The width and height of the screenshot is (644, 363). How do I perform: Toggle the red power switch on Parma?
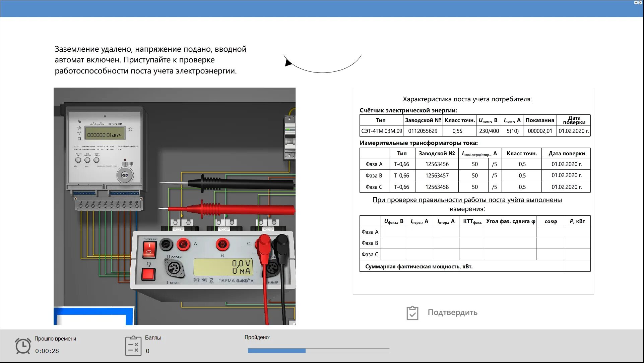coord(149,250)
